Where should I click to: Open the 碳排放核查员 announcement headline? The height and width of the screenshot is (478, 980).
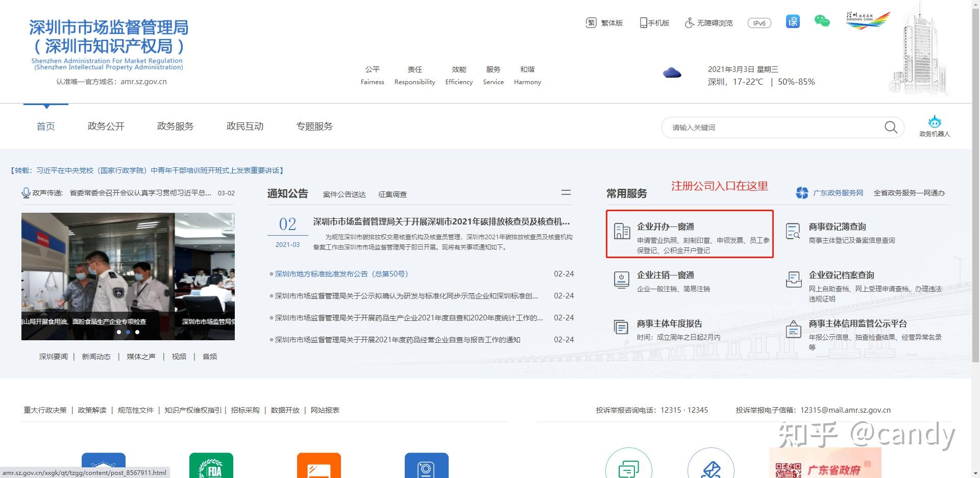[x=442, y=221]
